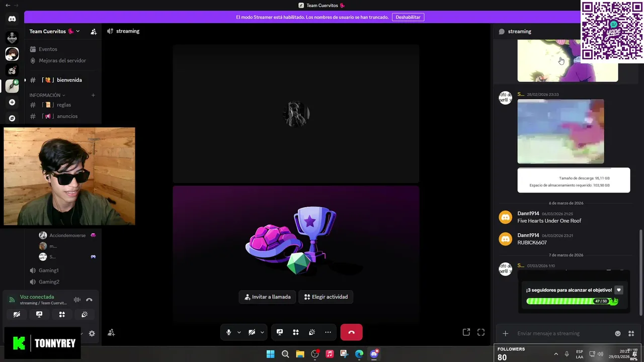Open Voz conectada connection details
The image size is (644, 362).
(x=37, y=297)
